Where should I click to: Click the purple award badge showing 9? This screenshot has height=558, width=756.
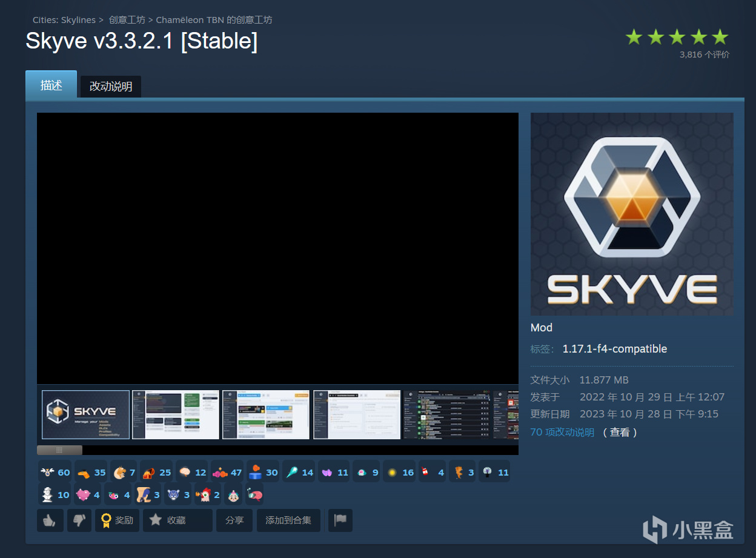coord(366,472)
